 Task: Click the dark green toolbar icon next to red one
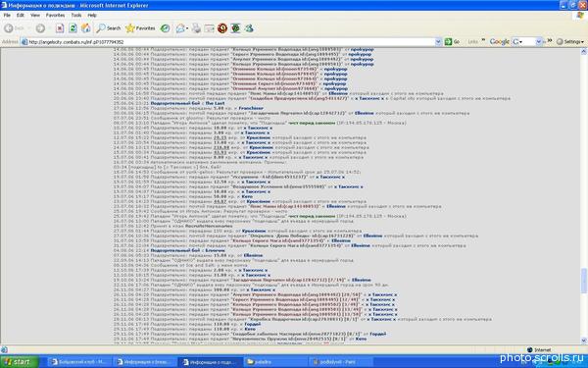(x=235, y=28)
